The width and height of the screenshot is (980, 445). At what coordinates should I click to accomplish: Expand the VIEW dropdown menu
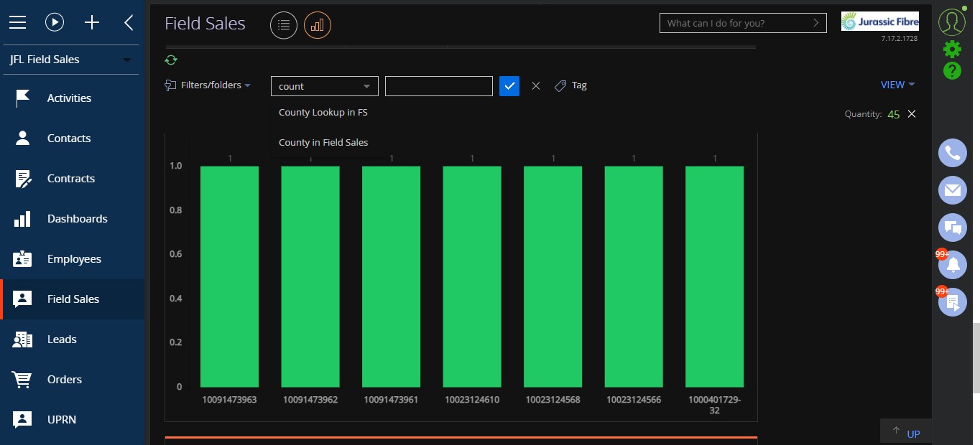point(898,85)
